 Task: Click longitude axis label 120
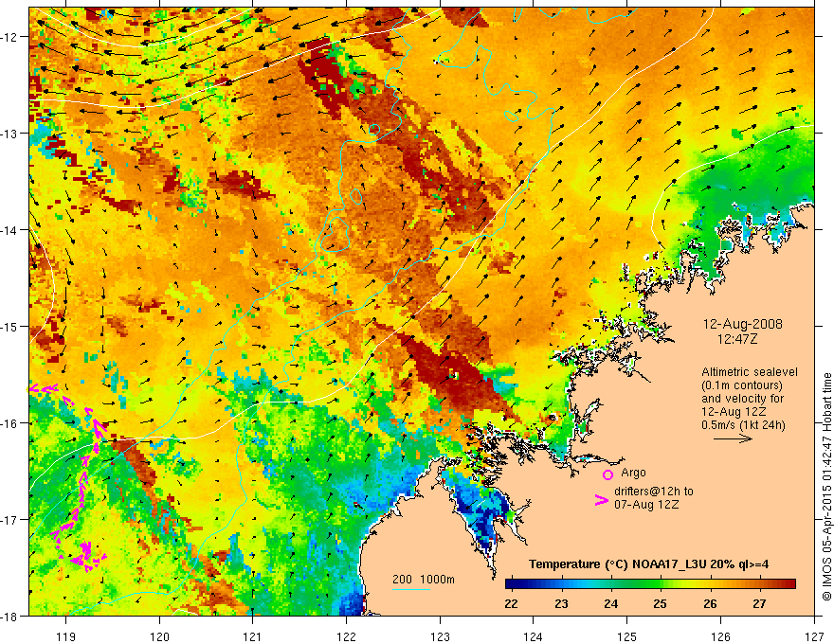tap(159, 636)
